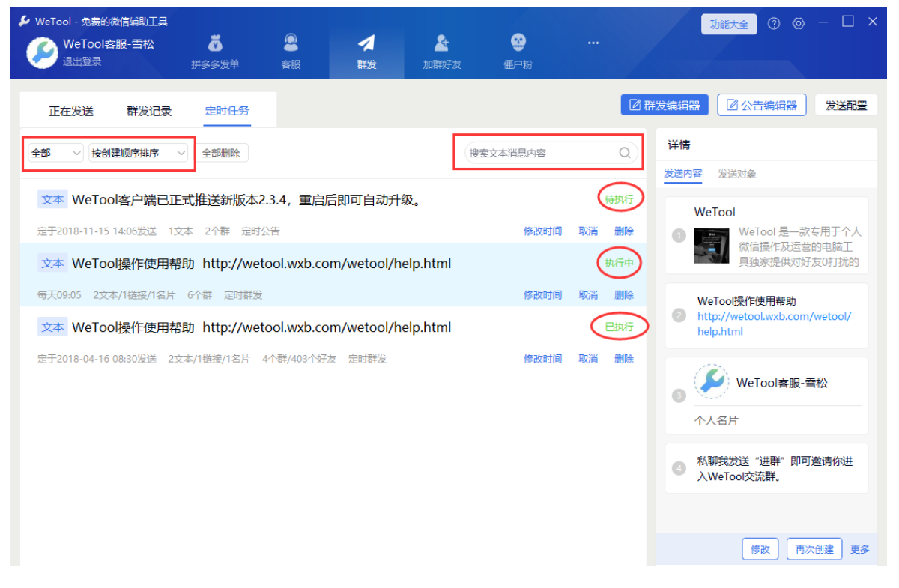Click 删除 for the 2018-04-16 task

pyautogui.click(x=624, y=359)
